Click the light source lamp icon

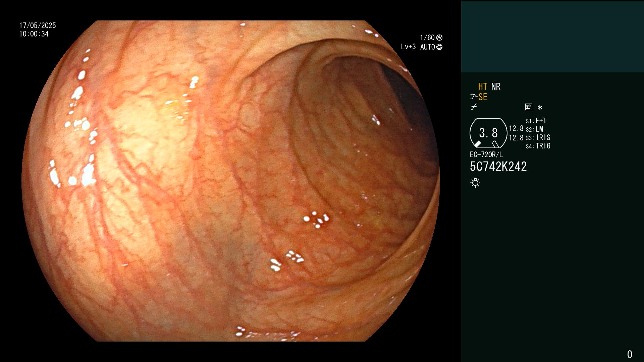pos(475,183)
